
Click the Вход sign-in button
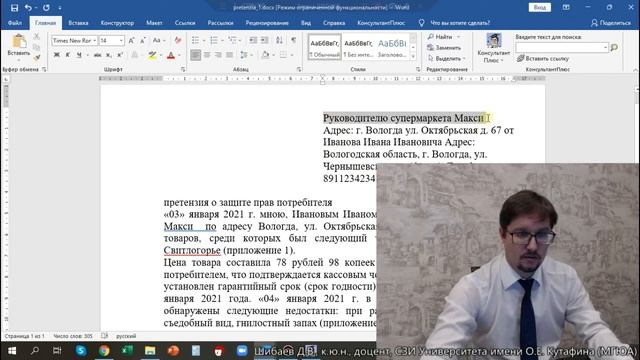pos(540,7)
